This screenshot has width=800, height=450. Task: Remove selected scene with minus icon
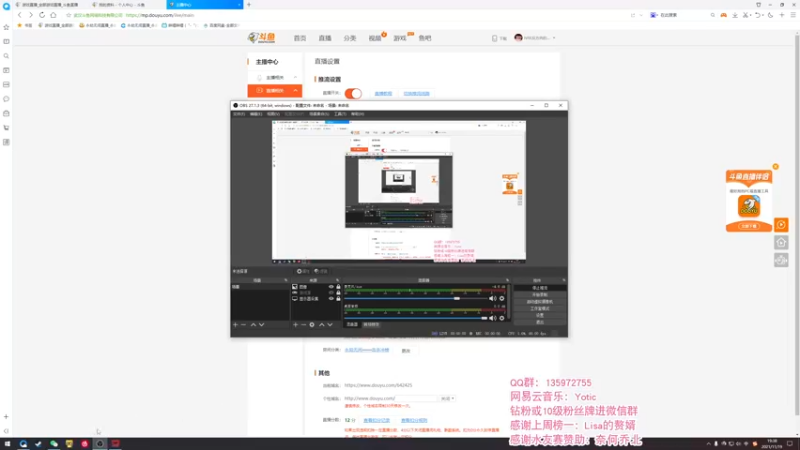tap(243, 324)
